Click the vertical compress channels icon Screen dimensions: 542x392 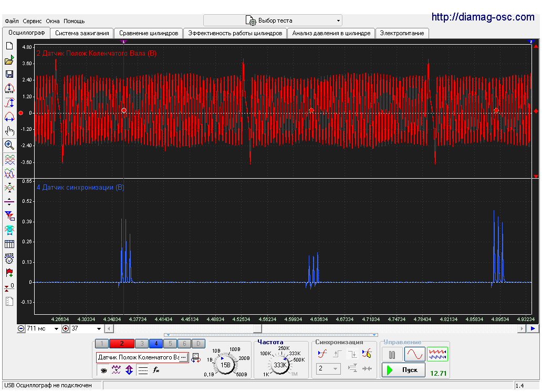click(x=9, y=188)
